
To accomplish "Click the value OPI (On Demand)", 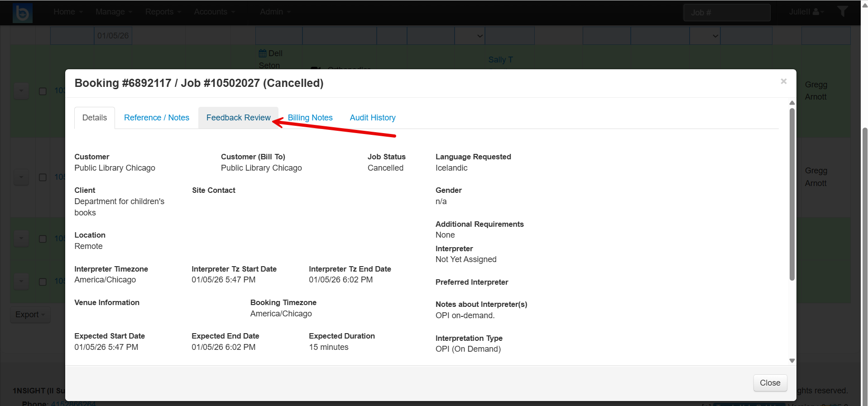I will 468,349.
